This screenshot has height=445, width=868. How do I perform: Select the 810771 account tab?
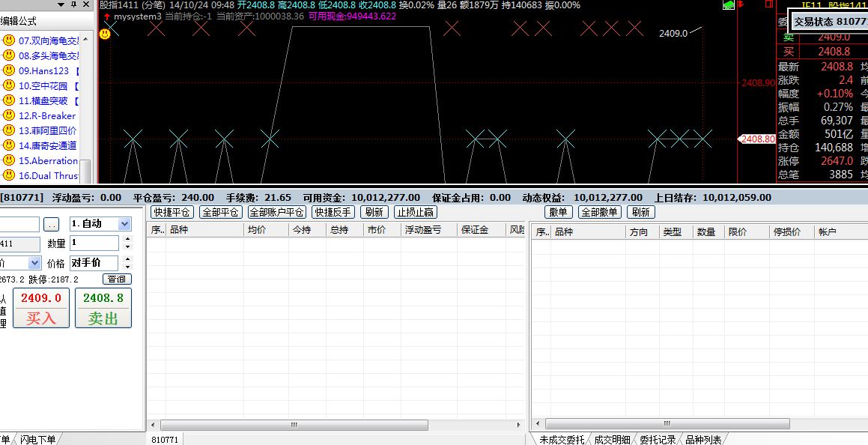pyautogui.click(x=165, y=440)
